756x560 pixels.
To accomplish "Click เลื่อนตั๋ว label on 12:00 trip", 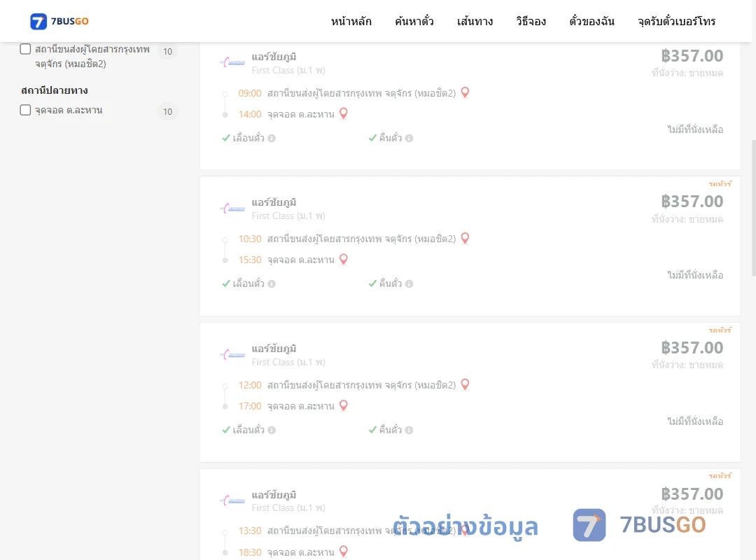I will (248, 430).
